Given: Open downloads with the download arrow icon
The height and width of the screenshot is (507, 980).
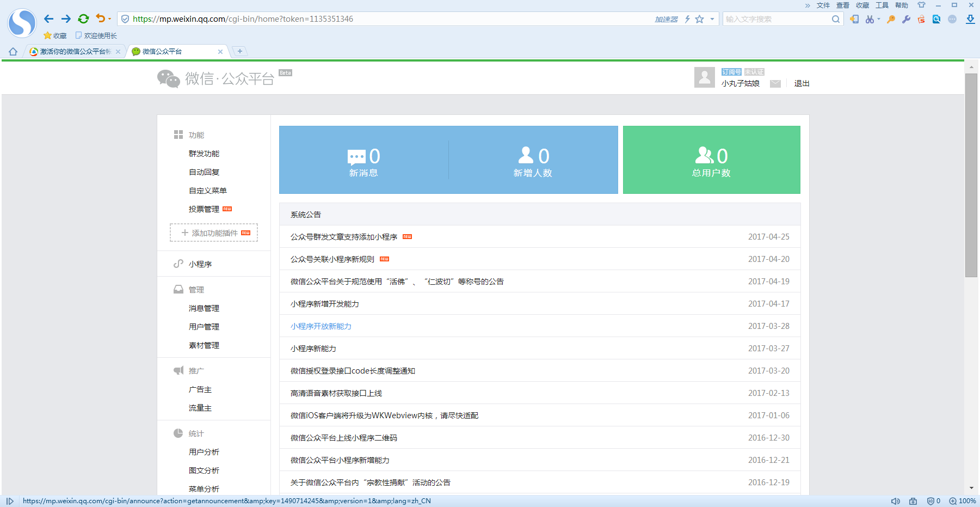Looking at the screenshot, I should (970, 19).
